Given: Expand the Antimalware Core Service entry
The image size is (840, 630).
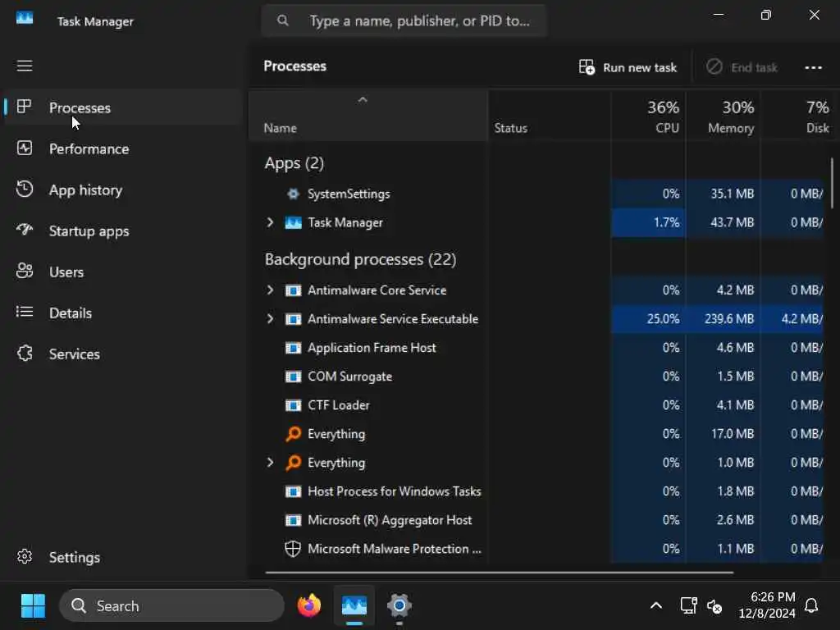Looking at the screenshot, I should pyautogui.click(x=270, y=290).
